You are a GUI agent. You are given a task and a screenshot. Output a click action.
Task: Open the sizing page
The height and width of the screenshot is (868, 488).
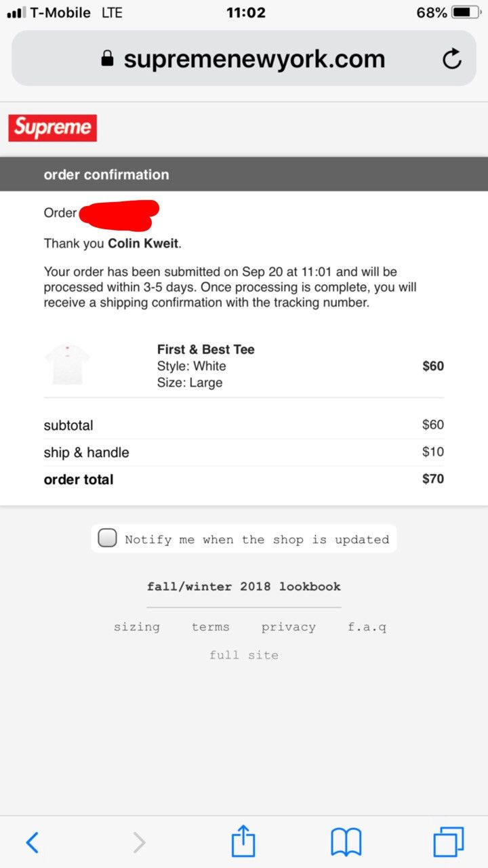click(x=137, y=627)
